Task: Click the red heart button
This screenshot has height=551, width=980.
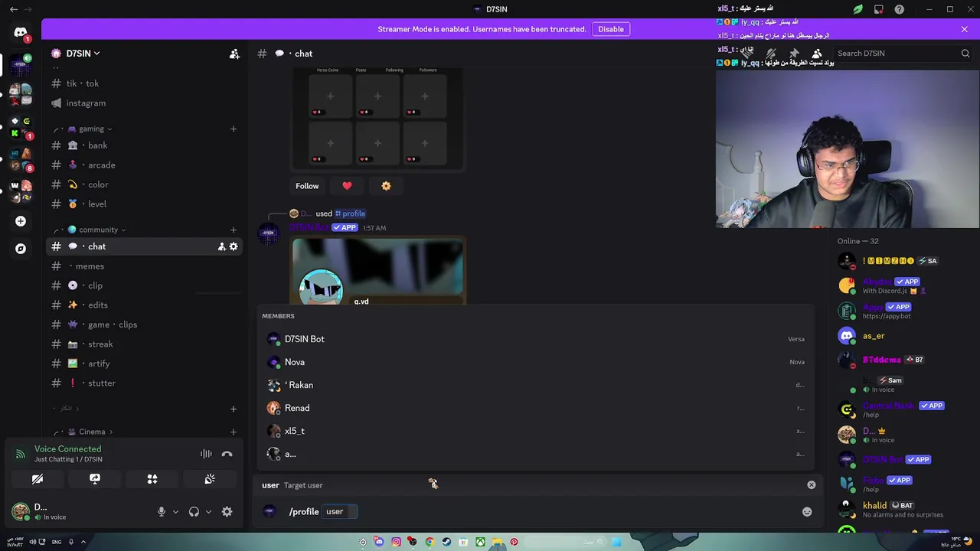Action: tap(347, 186)
